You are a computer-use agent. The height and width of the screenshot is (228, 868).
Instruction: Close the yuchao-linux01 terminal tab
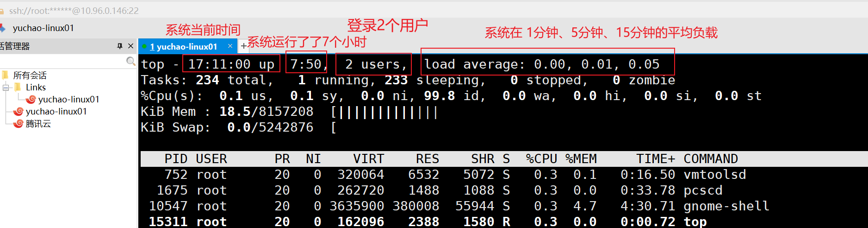coord(230,46)
